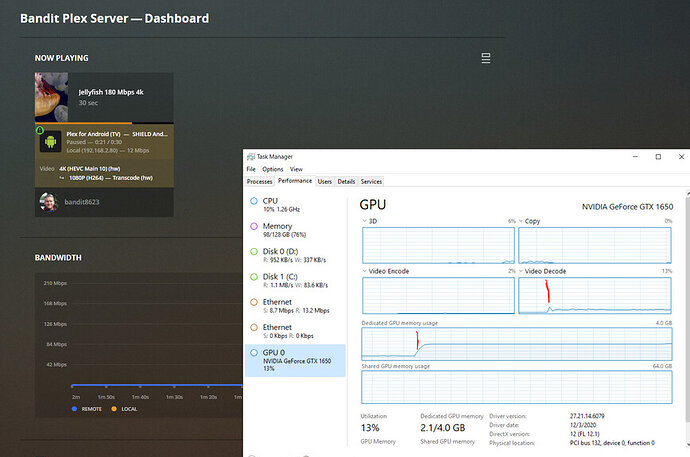Click the Jellyfish 180 Mbps 4k thumbnail

pyautogui.click(x=51, y=97)
